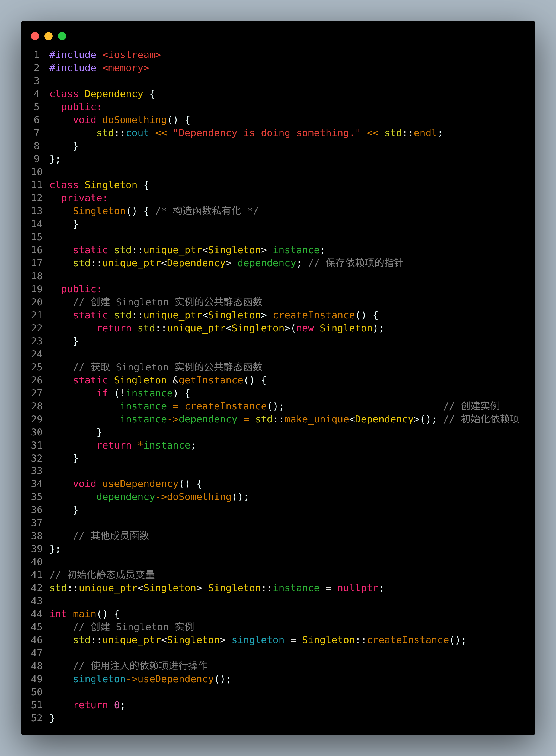Image resolution: width=556 pixels, height=756 pixels.
Task: Click 'void doSomething()' on line 6
Action: pos(125,120)
